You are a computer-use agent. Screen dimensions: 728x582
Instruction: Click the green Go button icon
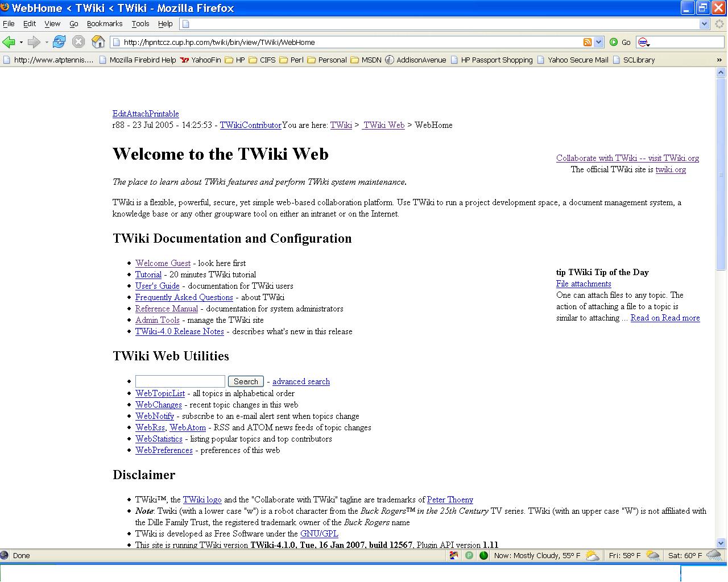point(614,42)
